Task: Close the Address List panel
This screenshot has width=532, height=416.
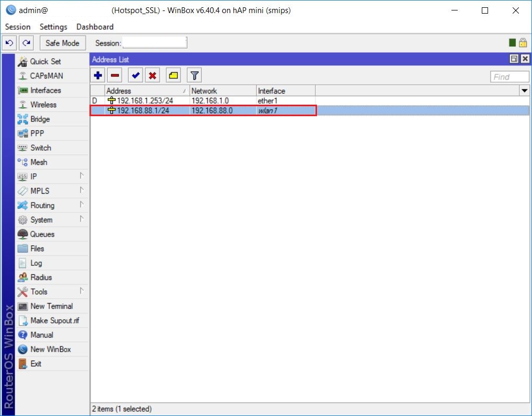Action: pyautogui.click(x=525, y=59)
